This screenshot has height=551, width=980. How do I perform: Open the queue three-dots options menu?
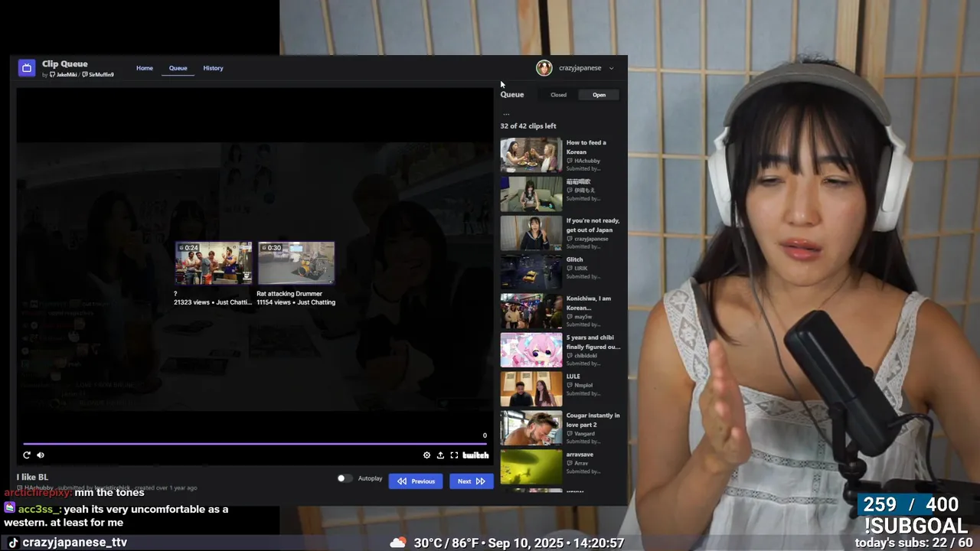pos(506,113)
